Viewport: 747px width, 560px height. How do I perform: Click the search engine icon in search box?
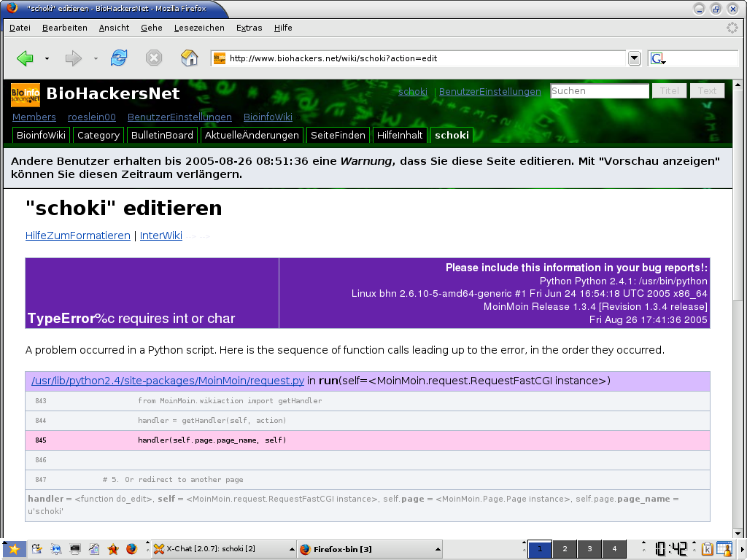point(657,58)
